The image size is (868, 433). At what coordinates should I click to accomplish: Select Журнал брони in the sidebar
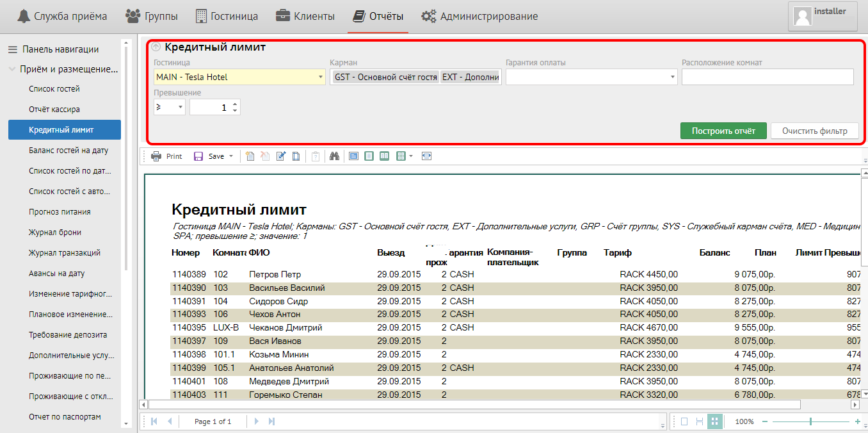point(55,233)
